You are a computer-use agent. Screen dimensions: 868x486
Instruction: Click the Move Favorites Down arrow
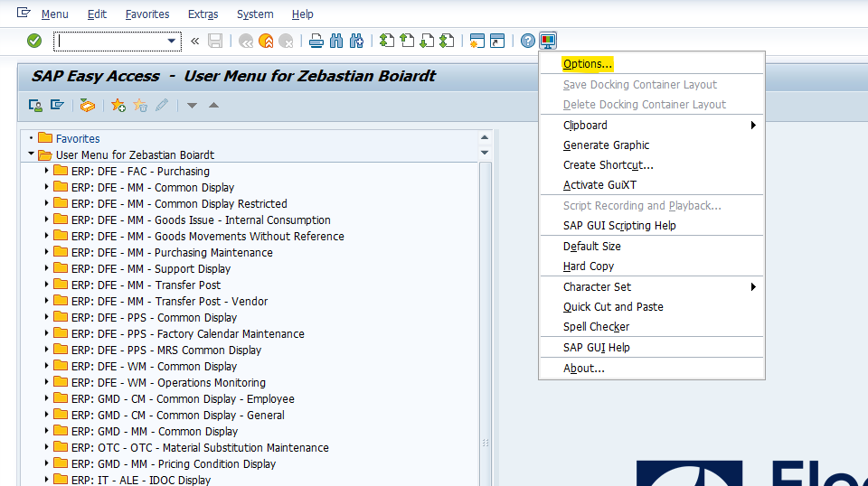(x=192, y=105)
